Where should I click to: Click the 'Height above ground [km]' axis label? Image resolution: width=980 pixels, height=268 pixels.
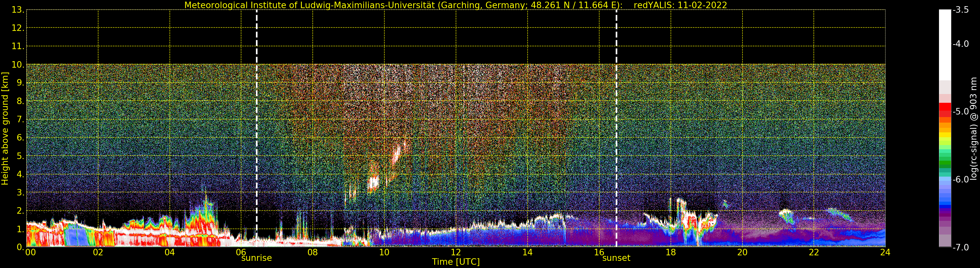(x=5, y=128)
